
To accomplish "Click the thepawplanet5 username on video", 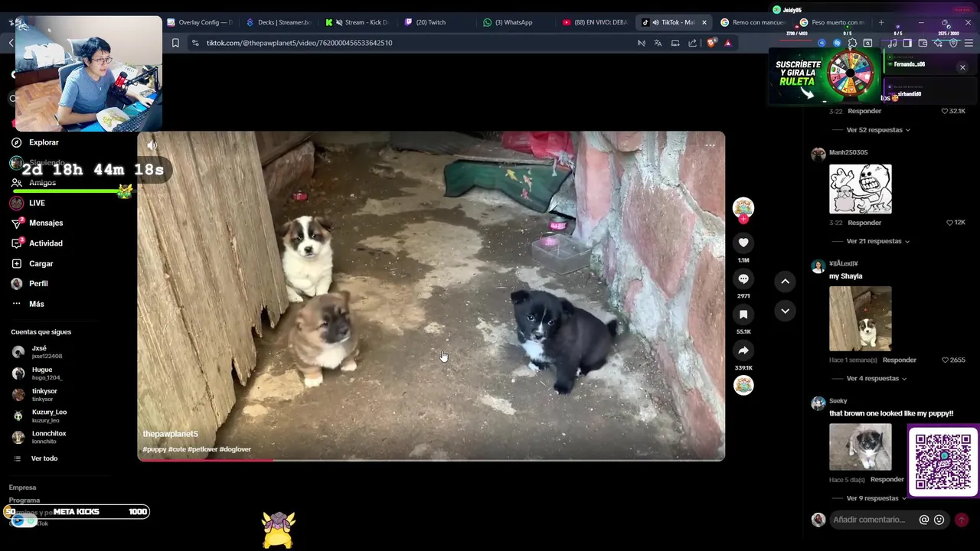I will coord(170,434).
